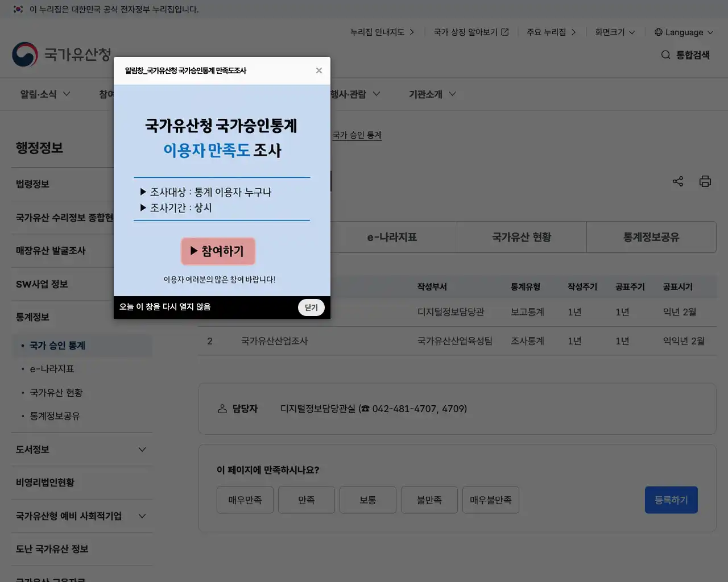Click the 작성부서 column header
This screenshot has width=728, height=582.
tap(432, 287)
